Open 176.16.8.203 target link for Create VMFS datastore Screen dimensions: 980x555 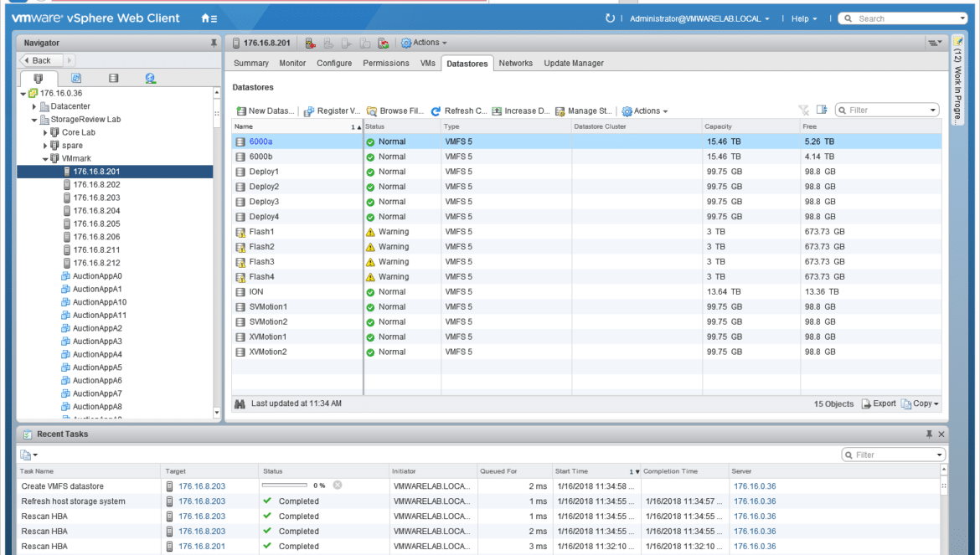[202, 486]
